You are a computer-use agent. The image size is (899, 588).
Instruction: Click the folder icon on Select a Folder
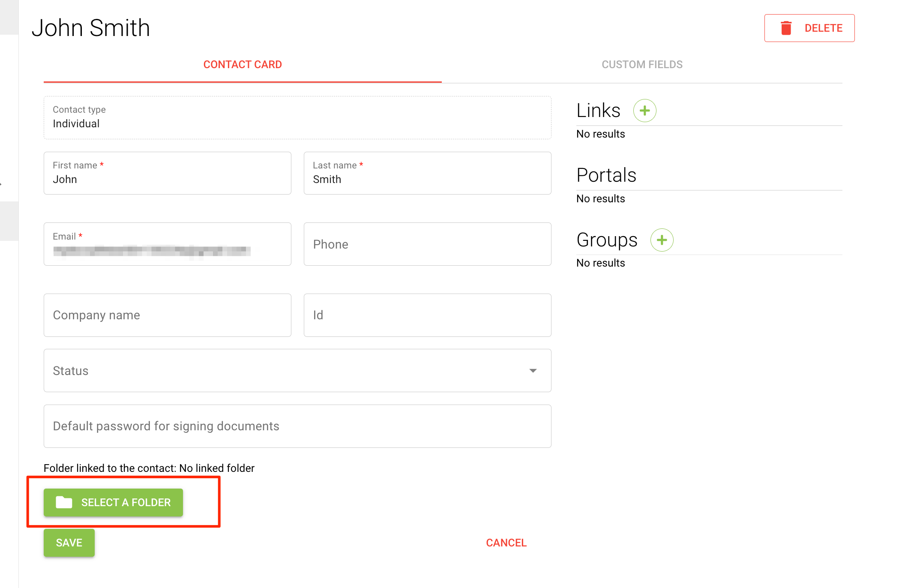pos(64,502)
